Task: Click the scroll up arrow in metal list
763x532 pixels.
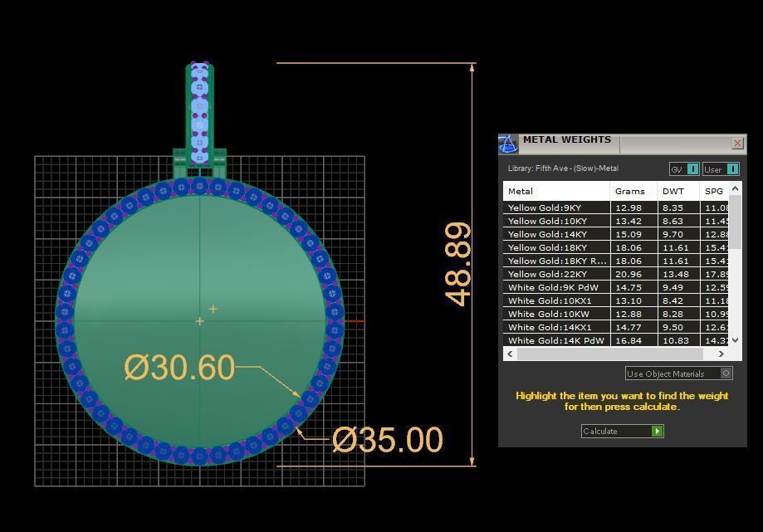Action: pos(736,188)
